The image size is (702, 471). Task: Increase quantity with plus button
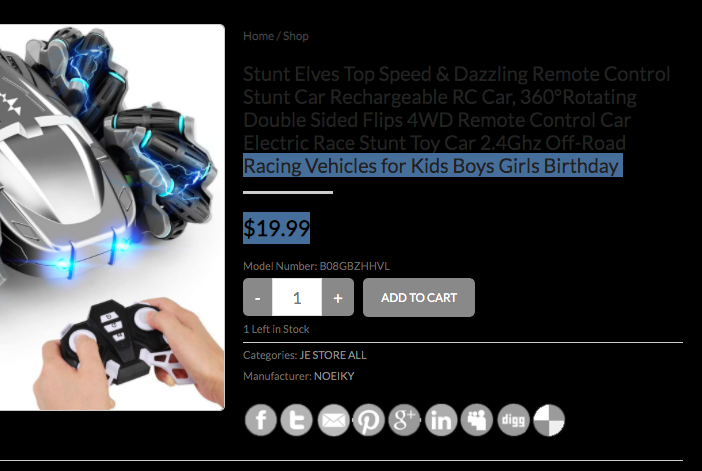(x=338, y=297)
